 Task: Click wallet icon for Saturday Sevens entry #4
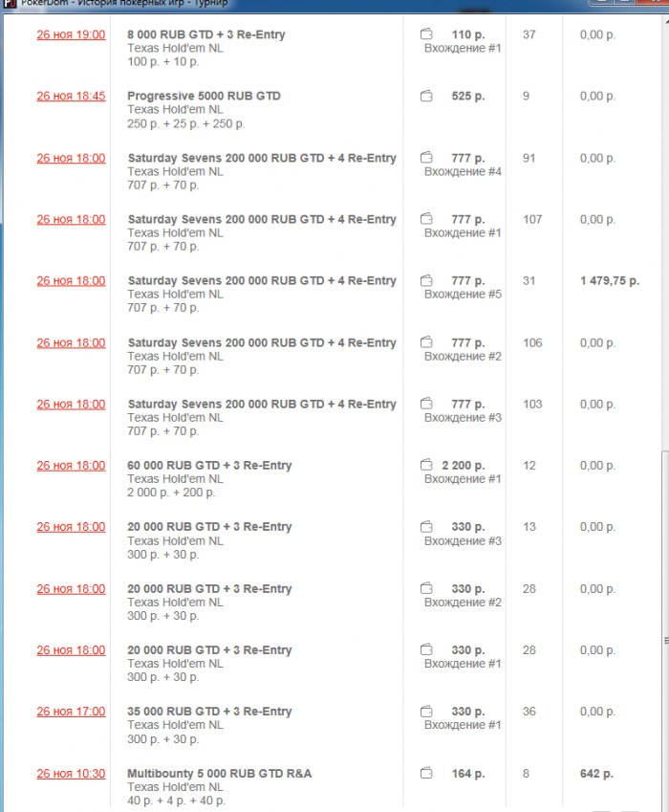(426, 158)
